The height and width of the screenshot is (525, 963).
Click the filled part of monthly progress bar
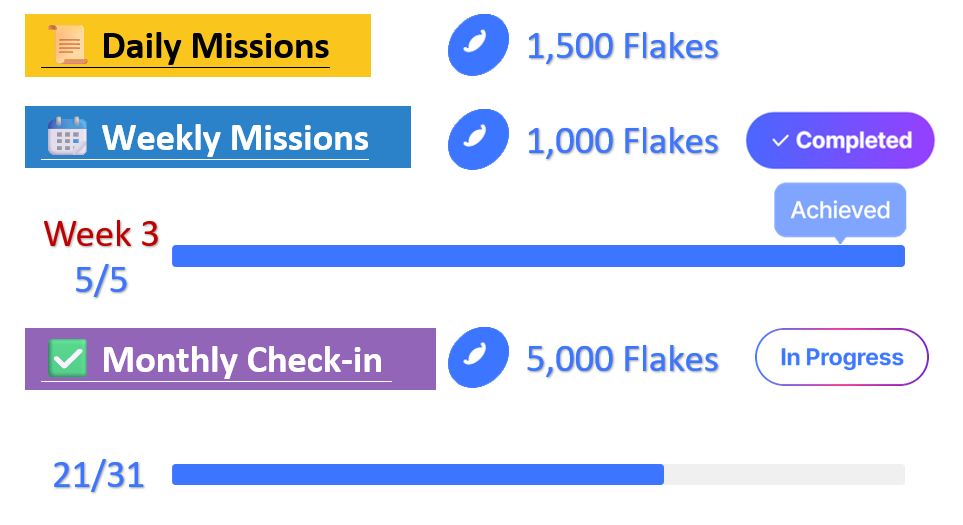pos(418,475)
